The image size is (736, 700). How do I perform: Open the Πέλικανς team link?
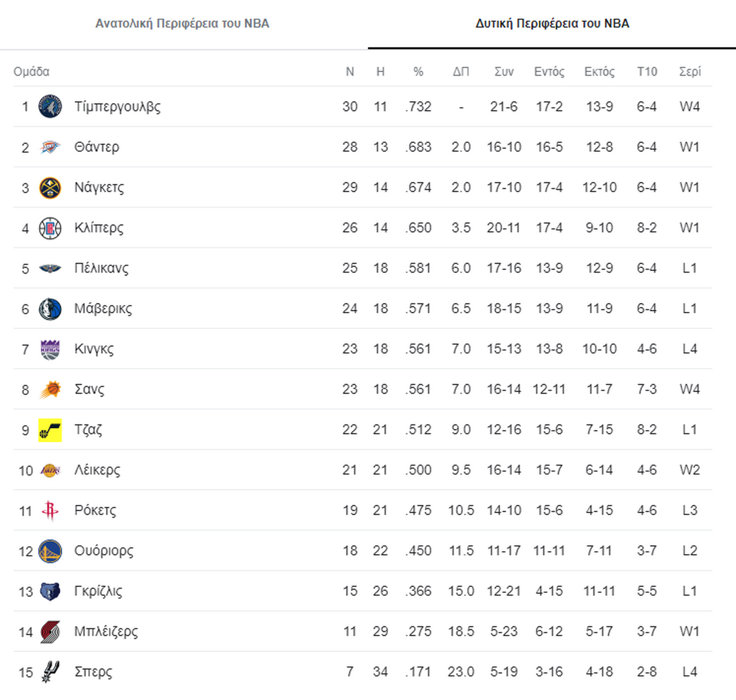[101, 268]
